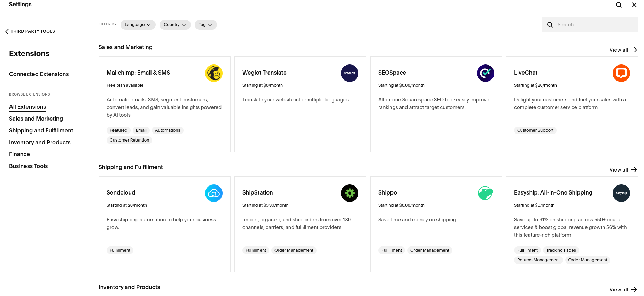Click the Customer Support tag on LiveChat

click(x=535, y=130)
